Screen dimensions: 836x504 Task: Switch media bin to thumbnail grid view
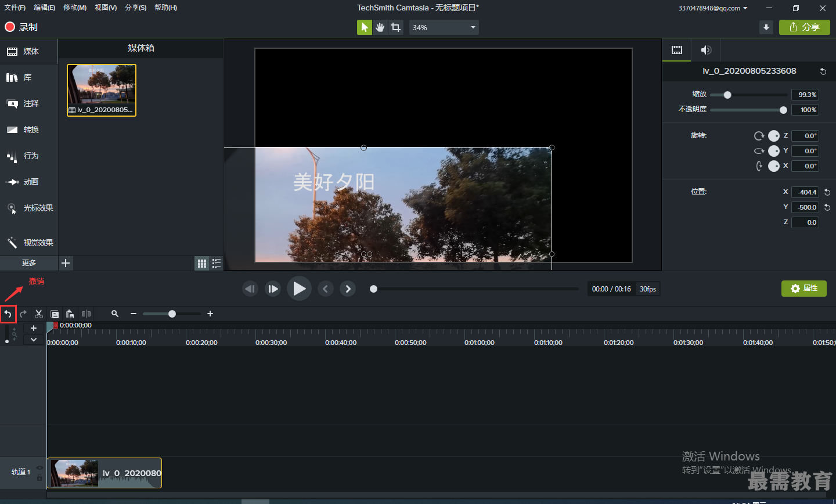click(x=202, y=264)
